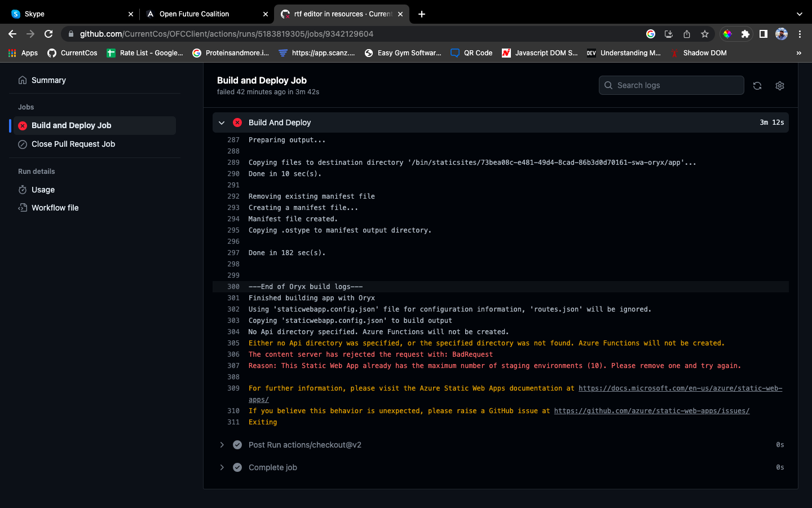Open a new browser tab
The image size is (812, 508).
422,14
